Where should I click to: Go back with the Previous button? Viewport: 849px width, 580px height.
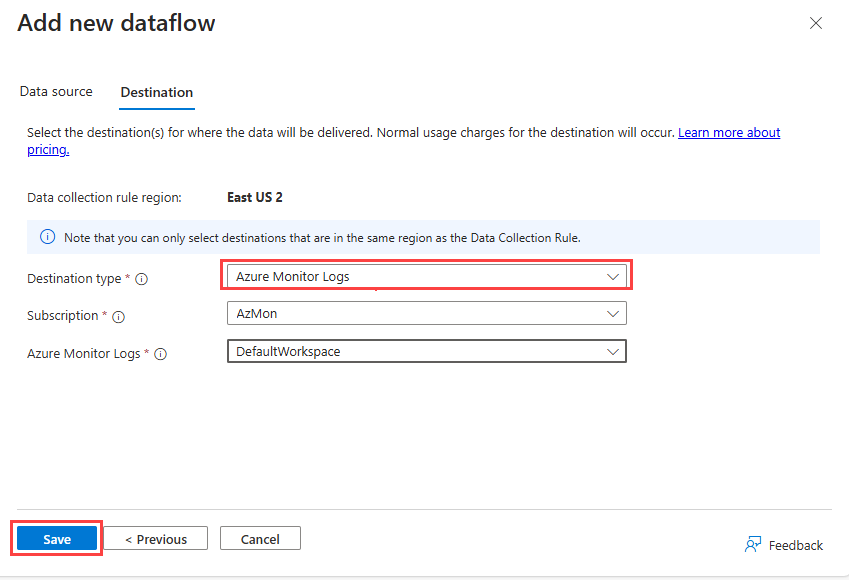point(156,539)
